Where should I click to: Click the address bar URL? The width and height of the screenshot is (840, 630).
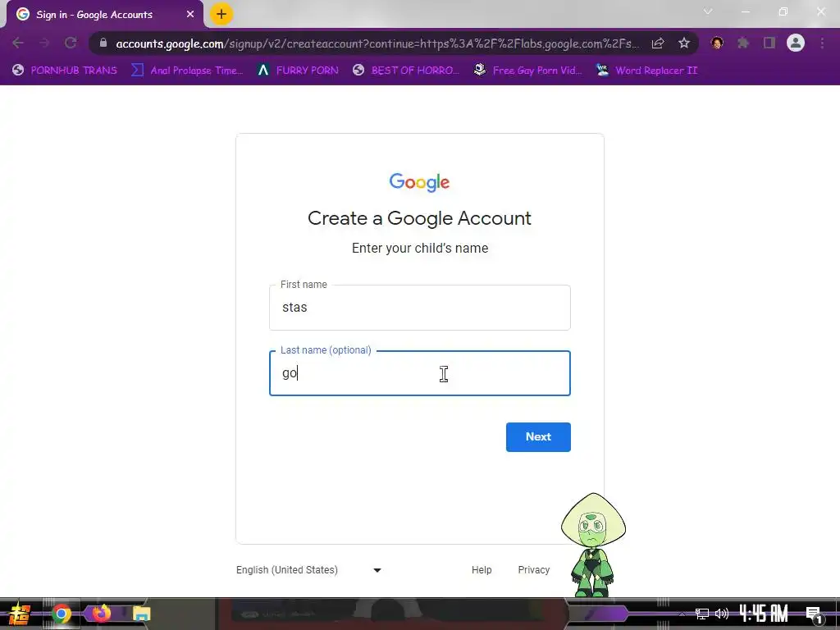(377, 43)
